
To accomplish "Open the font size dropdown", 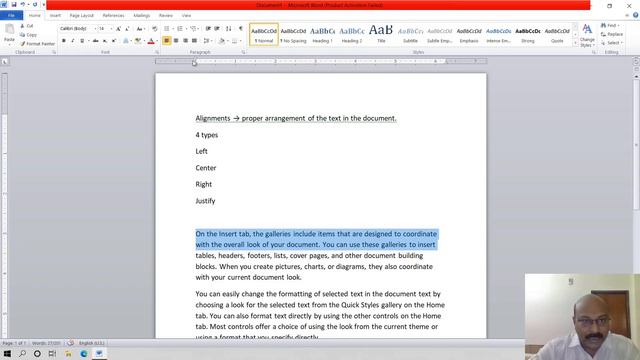I will (111, 29).
